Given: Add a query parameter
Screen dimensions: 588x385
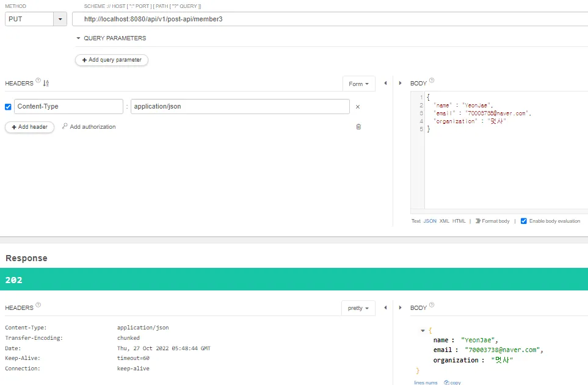Looking at the screenshot, I should coord(112,60).
